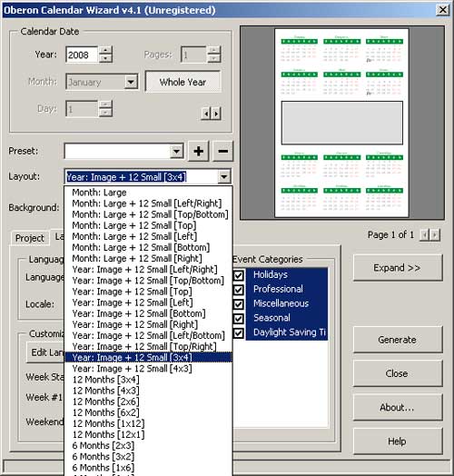Click the Close button
This screenshot has height=476, width=454.
coord(398,373)
